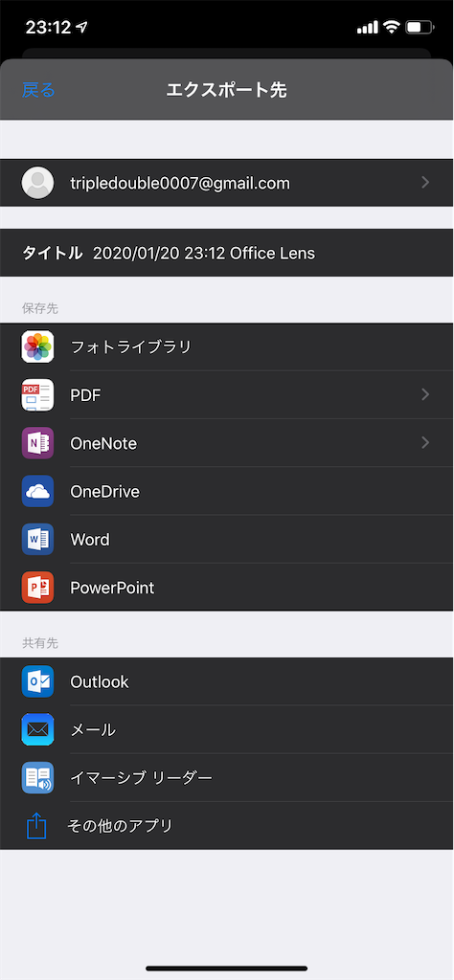This screenshot has width=454, height=980.
Task: Tap the OneDrive cloud icon
Action: pos(37,491)
